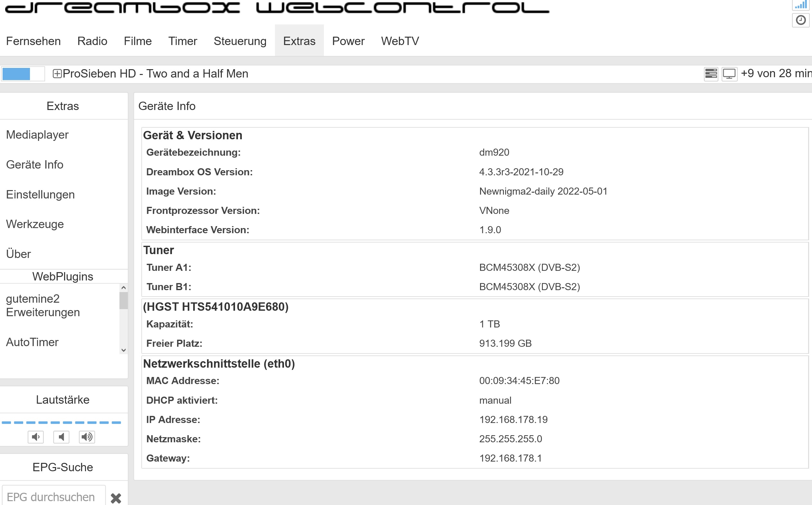Click the clock icon button
Image resolution: width=812 pixels, height=505 pixels.
(x=801, y=20)
